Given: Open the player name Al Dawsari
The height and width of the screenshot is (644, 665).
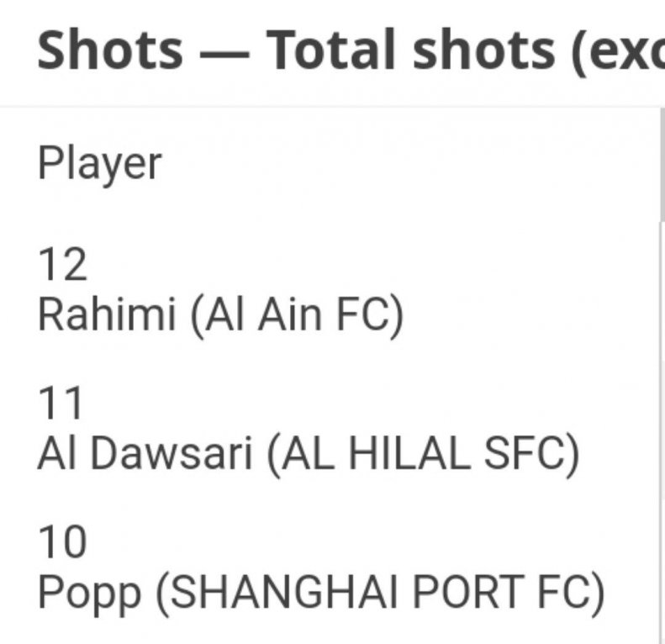Looking at the screenshot, I should pos(145,454).
